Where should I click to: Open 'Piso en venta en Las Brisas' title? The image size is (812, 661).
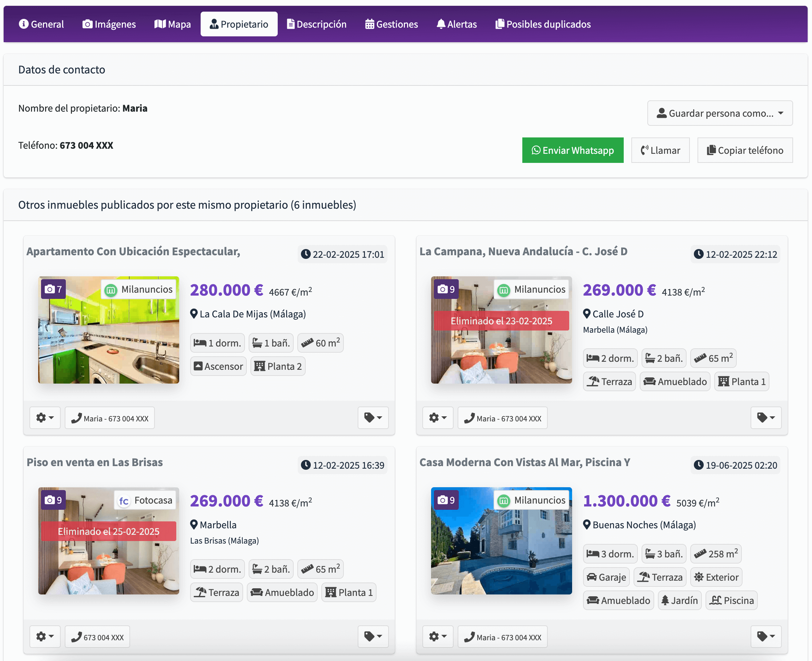click(x=95, y=462)
